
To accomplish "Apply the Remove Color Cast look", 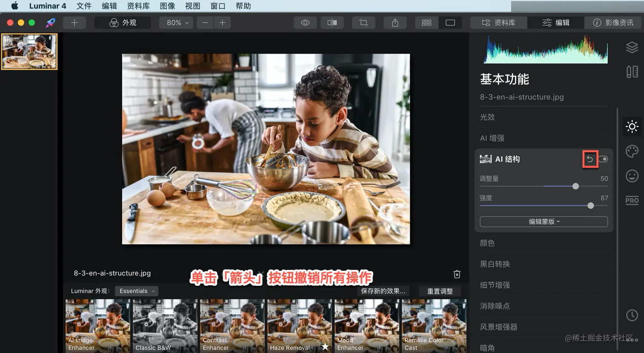I will 434,326.
